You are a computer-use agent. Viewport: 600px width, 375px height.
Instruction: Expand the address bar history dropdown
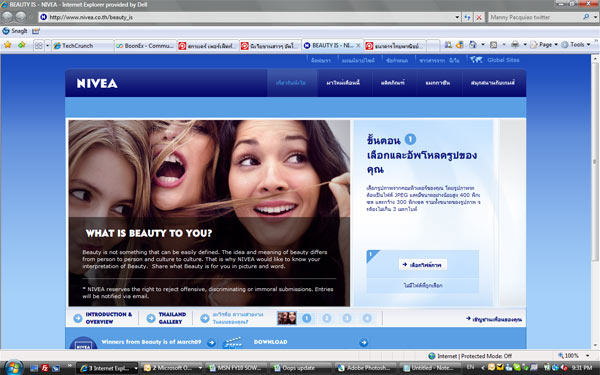pyautogui.click(x=457, y=17)
